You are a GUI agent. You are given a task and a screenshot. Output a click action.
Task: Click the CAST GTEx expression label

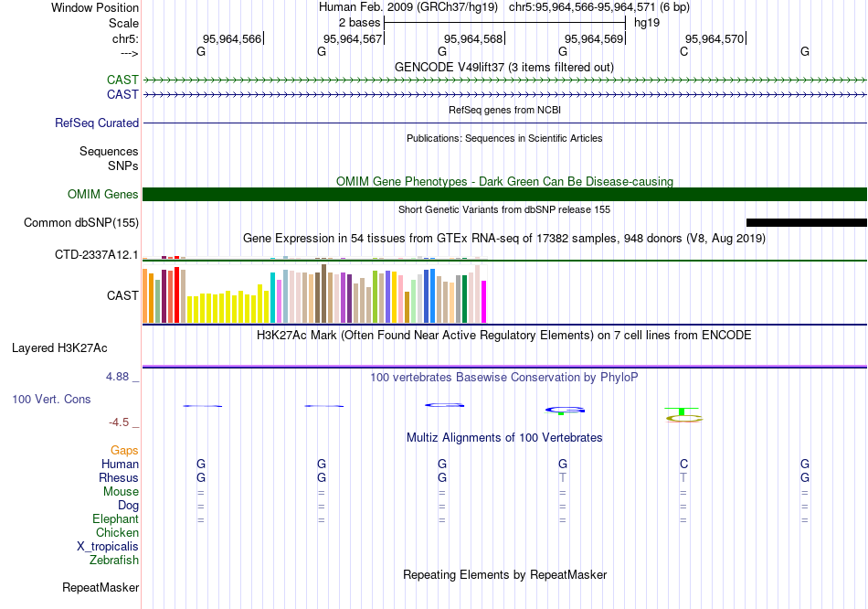[122, 295]
